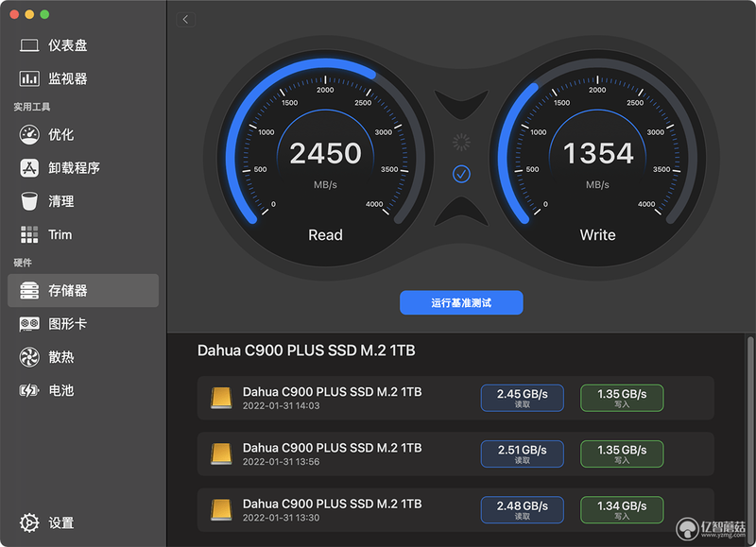
Task: Click the 2.45 GB/s 读取 badge
Action: pyautogui.click(x=523, y=398)
